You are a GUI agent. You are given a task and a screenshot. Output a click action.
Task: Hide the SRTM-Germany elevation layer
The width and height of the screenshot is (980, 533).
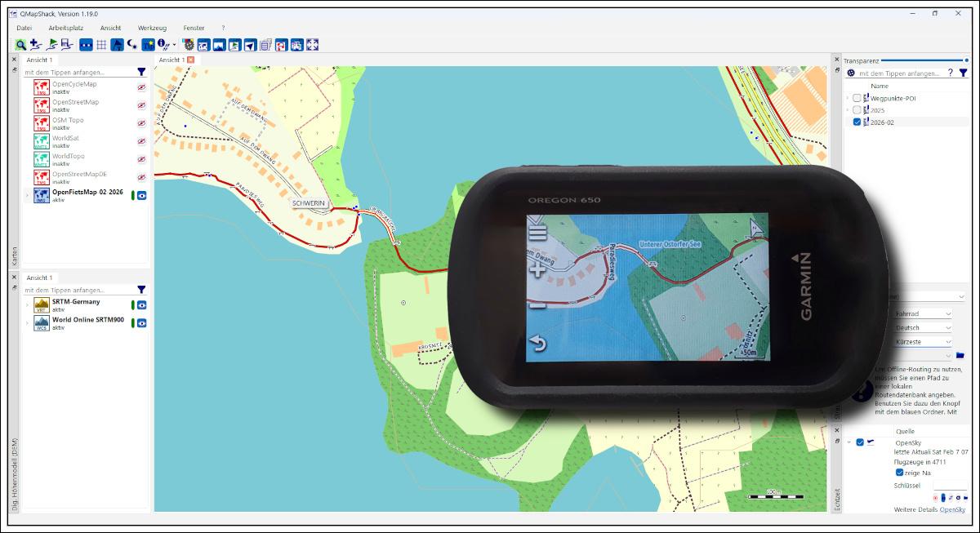(x=141, y=305)
